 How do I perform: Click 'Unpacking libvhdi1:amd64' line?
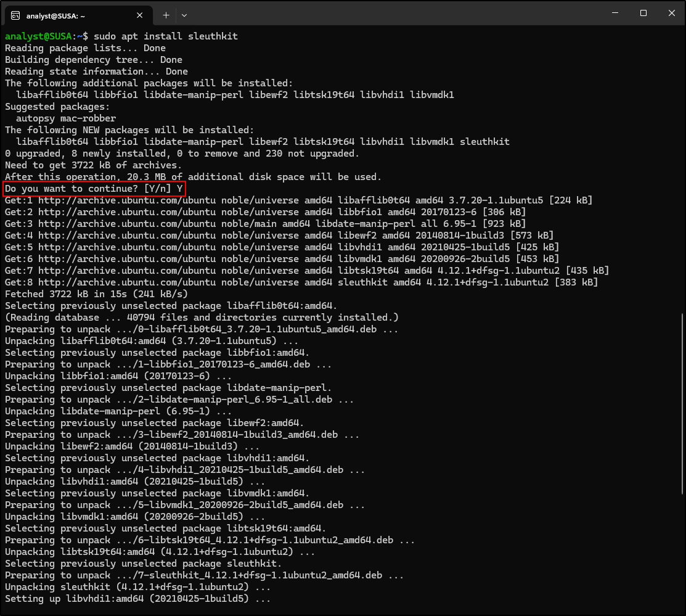point(135,482)
